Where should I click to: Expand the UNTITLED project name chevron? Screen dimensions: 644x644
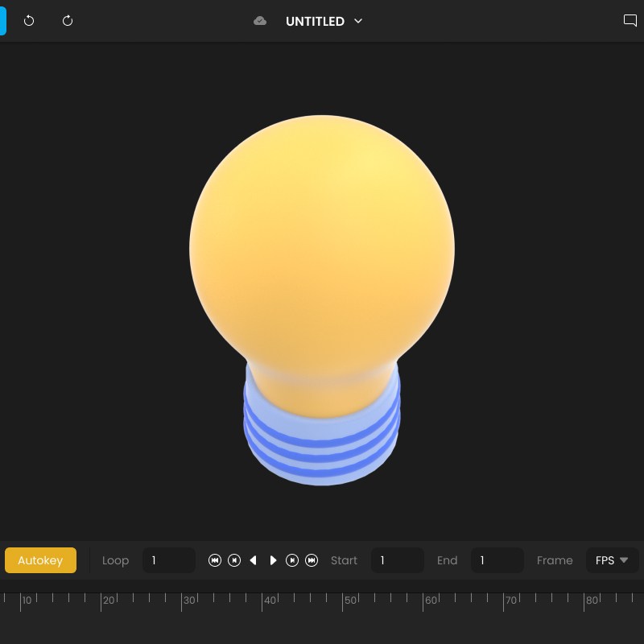[x=358, y=21]
